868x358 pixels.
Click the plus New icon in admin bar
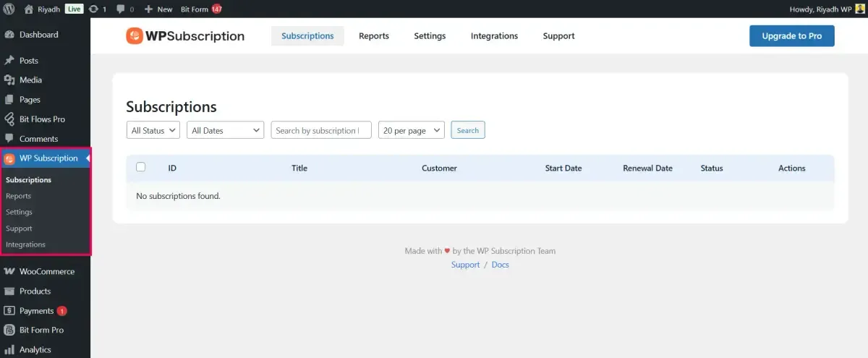coord(148,9)
